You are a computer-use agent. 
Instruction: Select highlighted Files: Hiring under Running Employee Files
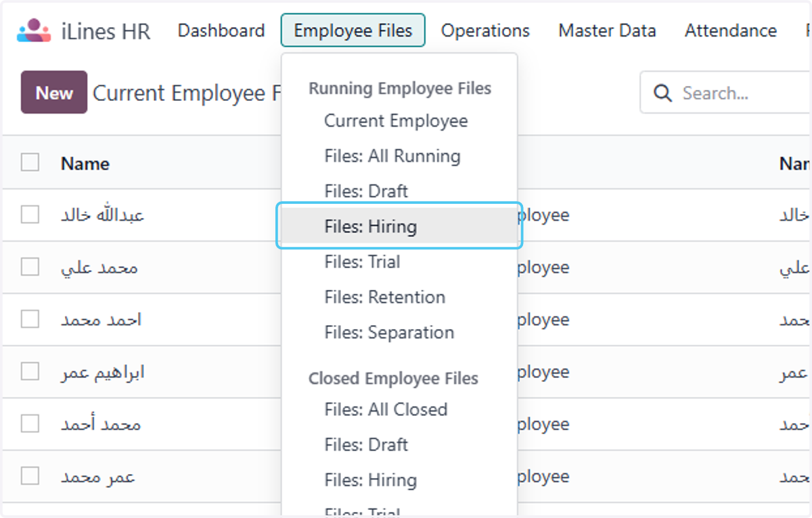tap(399, 226)
